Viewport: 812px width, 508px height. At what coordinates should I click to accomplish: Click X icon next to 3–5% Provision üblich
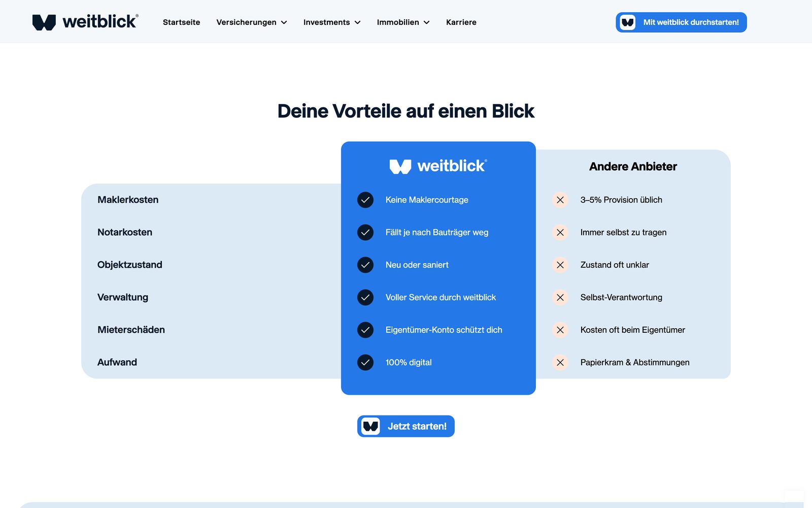(x=560, y=200)
